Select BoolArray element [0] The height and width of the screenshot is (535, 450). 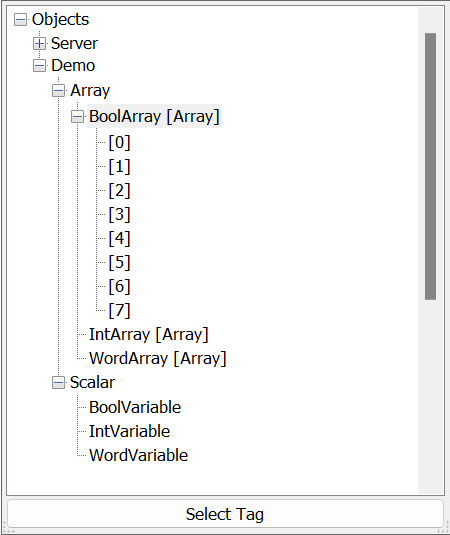(119, 142)
